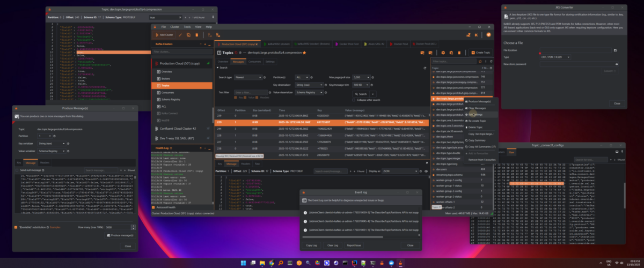The width and height of the screenshot is (644, 268).
Task: Toggle the Headers text filter checkbox
Action: [258, 98]
